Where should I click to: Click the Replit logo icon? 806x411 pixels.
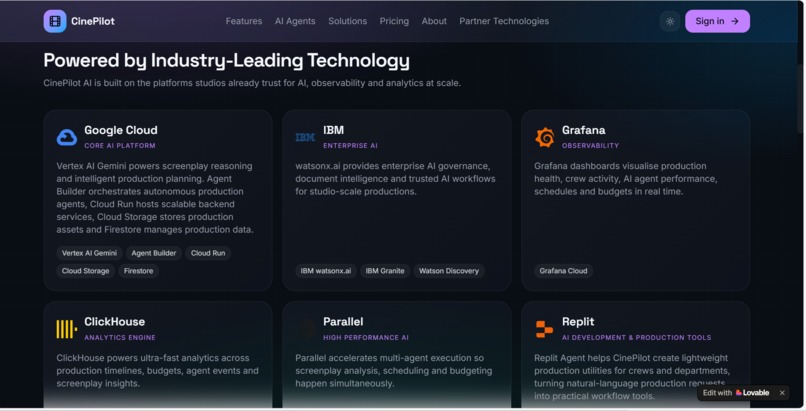pyautogui.click(x=544, y=329)
